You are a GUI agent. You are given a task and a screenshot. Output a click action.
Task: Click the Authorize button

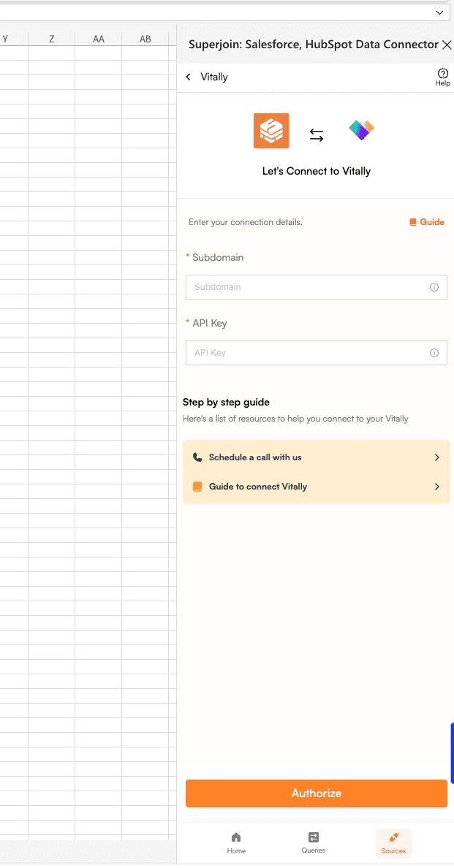pos(316,793)
